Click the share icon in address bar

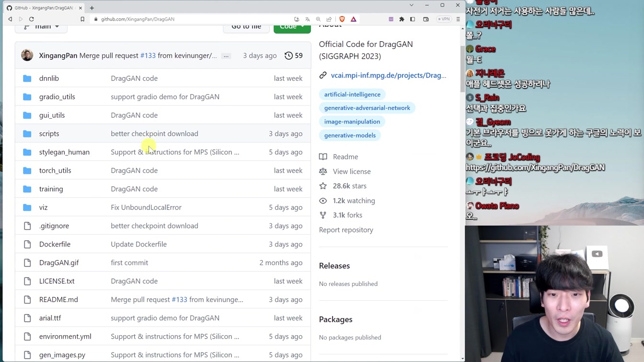(329, 19)
